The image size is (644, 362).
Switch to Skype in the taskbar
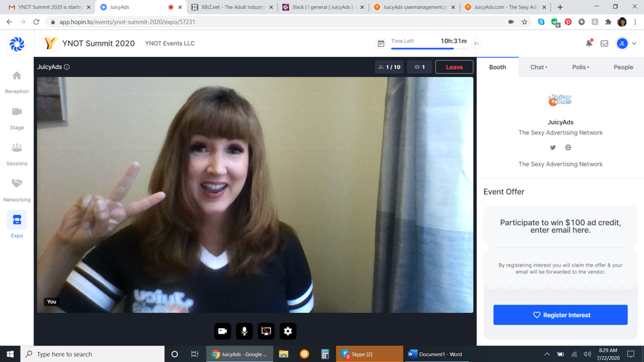(369, 354)
